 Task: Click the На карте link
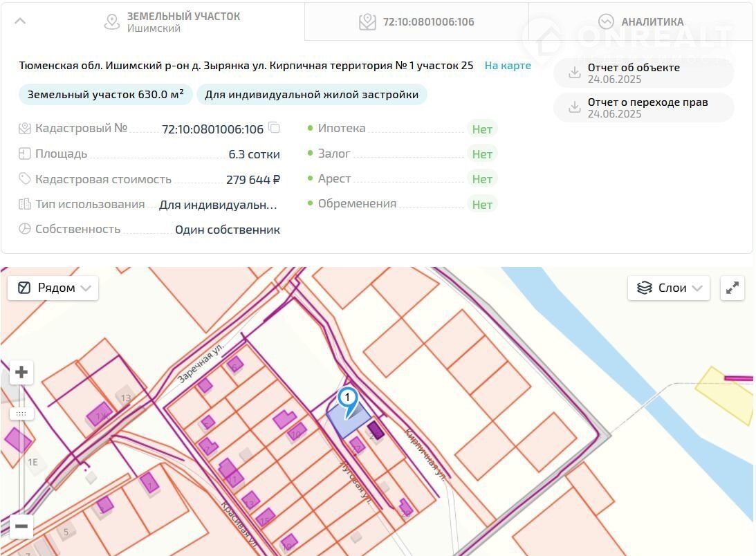[508, 66]
